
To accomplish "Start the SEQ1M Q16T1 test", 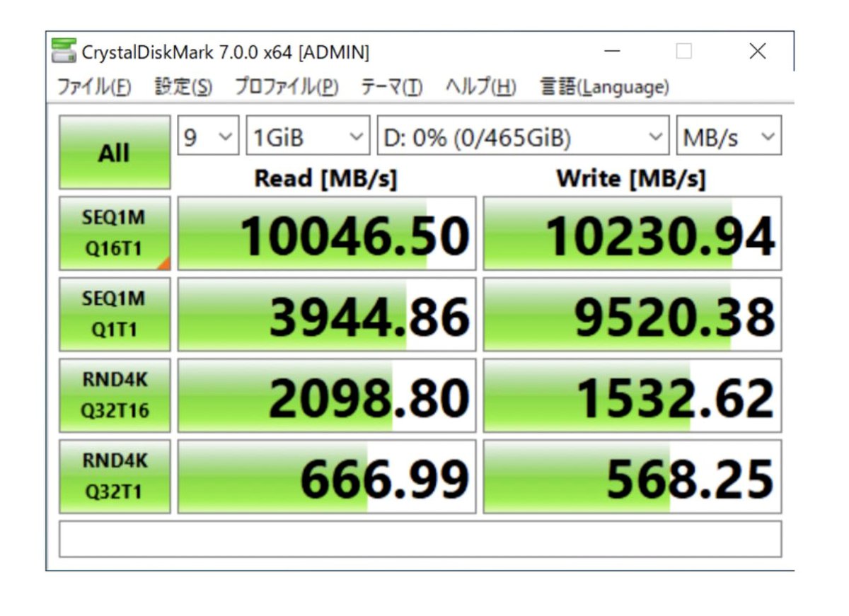I will pos(115,233).
